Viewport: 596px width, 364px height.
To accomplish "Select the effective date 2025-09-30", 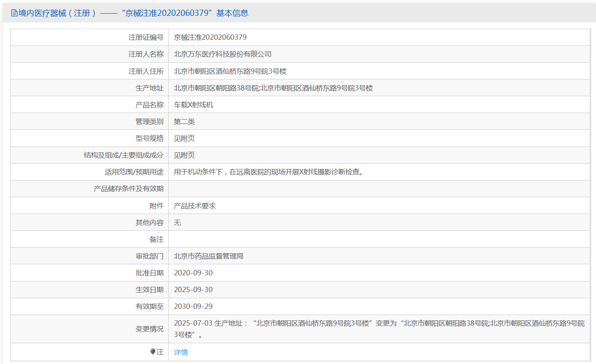I will pos(193,289).
